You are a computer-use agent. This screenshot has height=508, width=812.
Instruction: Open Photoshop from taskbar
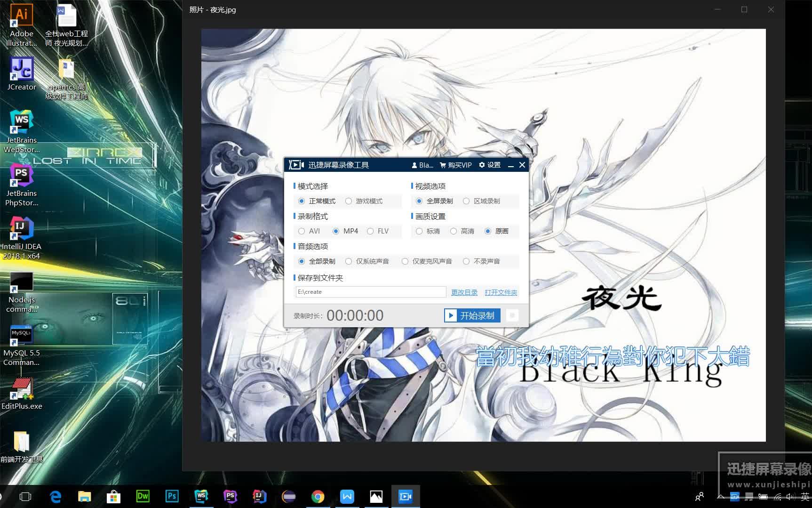point(172,496)
